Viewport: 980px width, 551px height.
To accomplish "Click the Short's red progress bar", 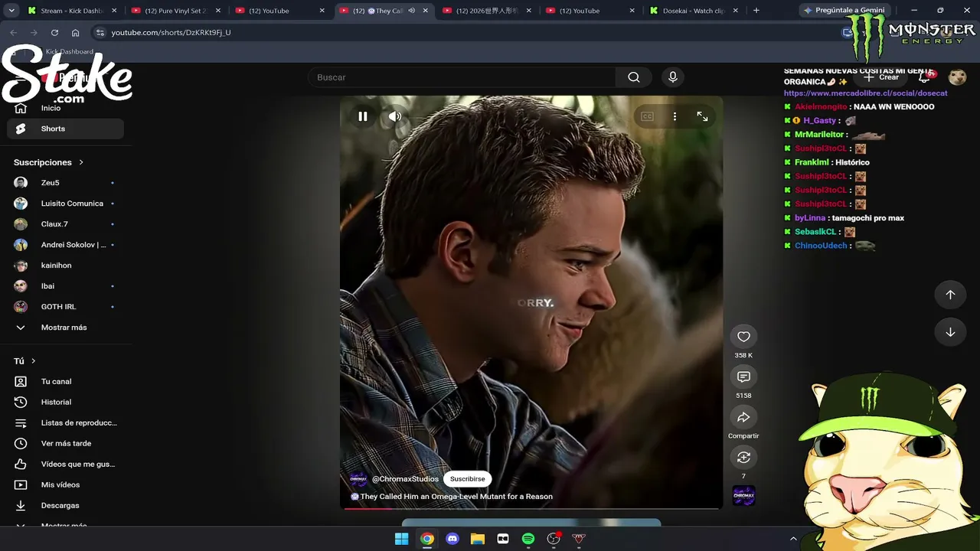I will point(531,508).
